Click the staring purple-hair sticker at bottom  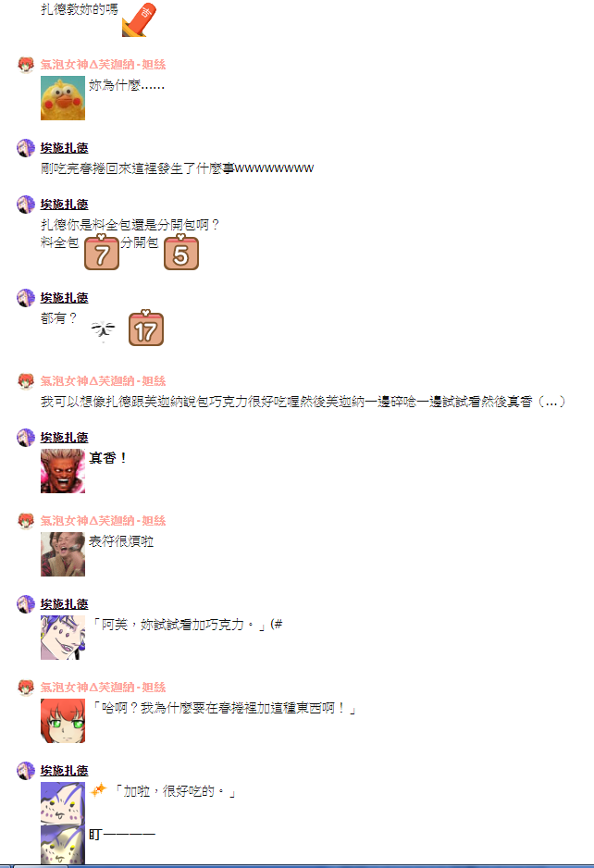[x=63, y=845]
